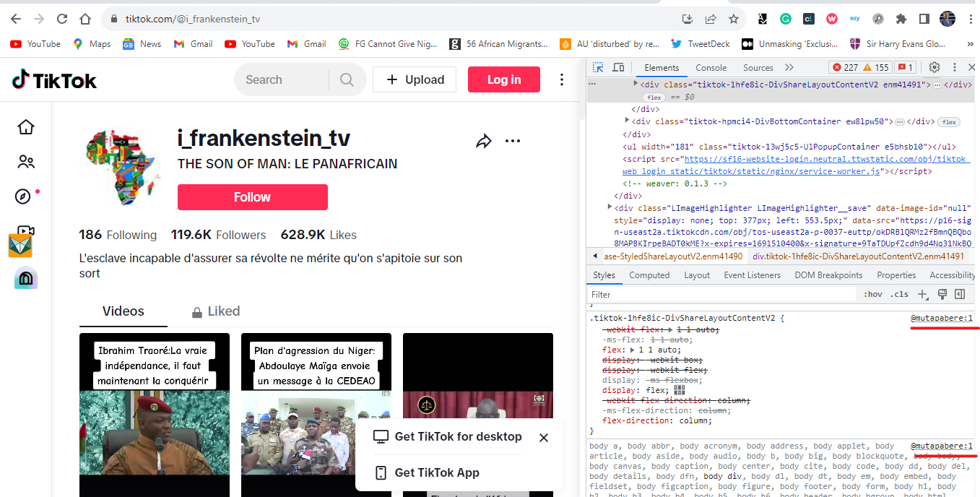Click the Upload button

[415, 79]
